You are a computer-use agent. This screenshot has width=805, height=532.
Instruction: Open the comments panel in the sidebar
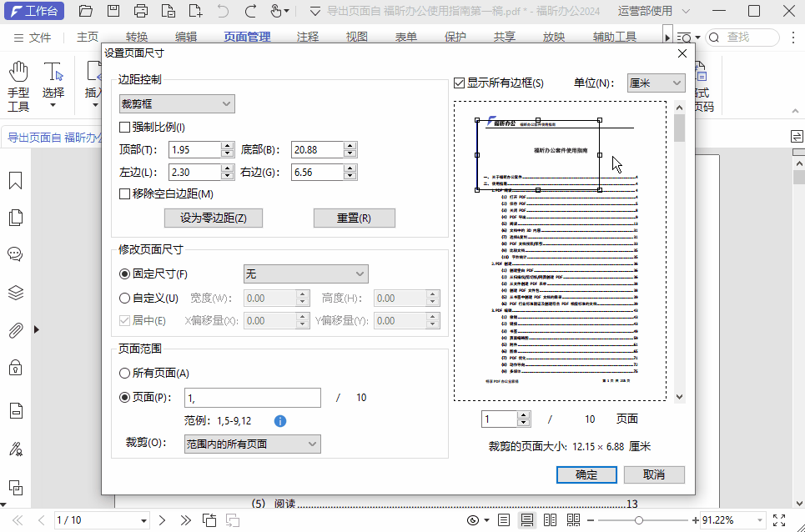pos(14,254)
